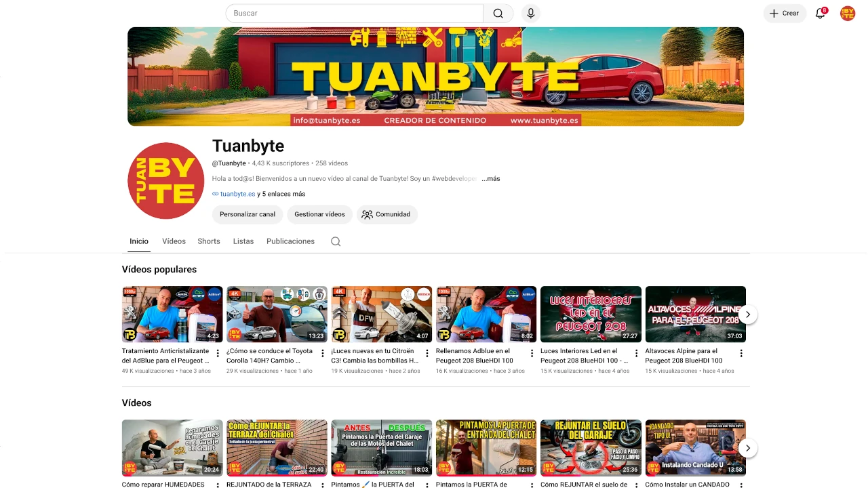Open Pintamos la Puerta de Entrada thumbnail
The width and height of the screenshot is (868, 488).
point(486,448)
